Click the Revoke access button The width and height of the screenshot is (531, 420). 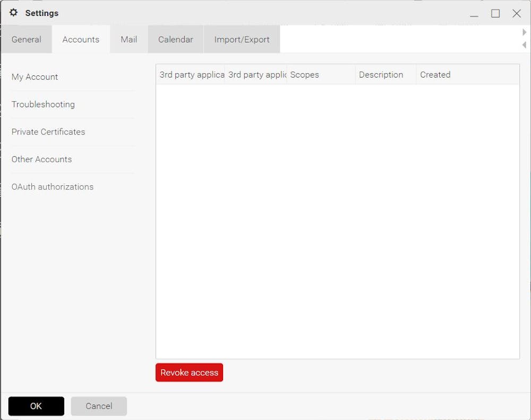[x=190, y=372]
